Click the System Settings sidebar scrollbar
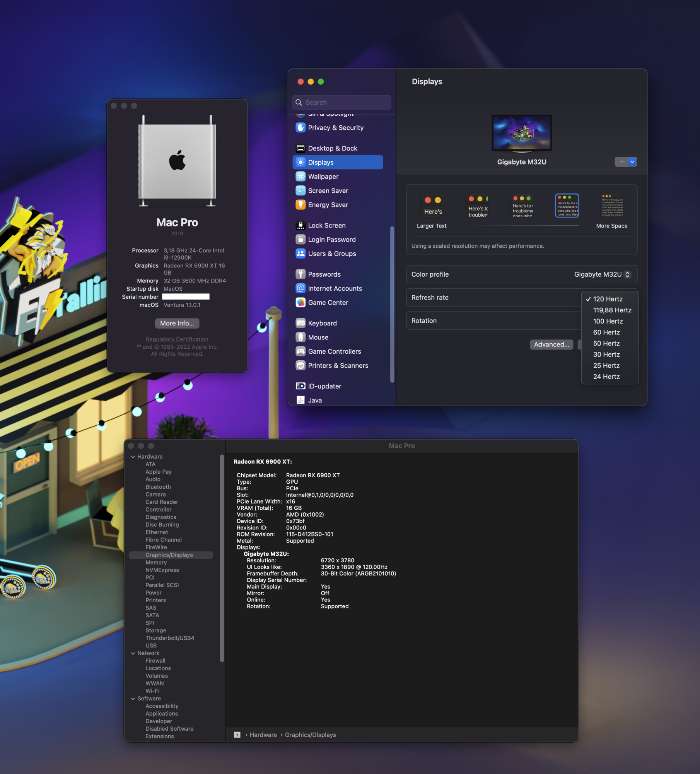Screen dimensions: 700x774 click(392, 304)
